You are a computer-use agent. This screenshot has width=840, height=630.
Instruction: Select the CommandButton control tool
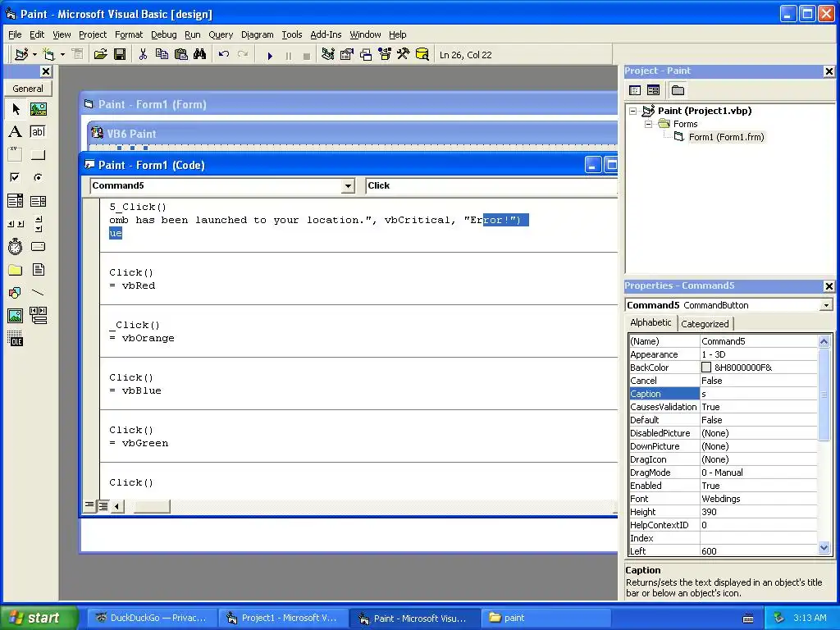point(38,155)
